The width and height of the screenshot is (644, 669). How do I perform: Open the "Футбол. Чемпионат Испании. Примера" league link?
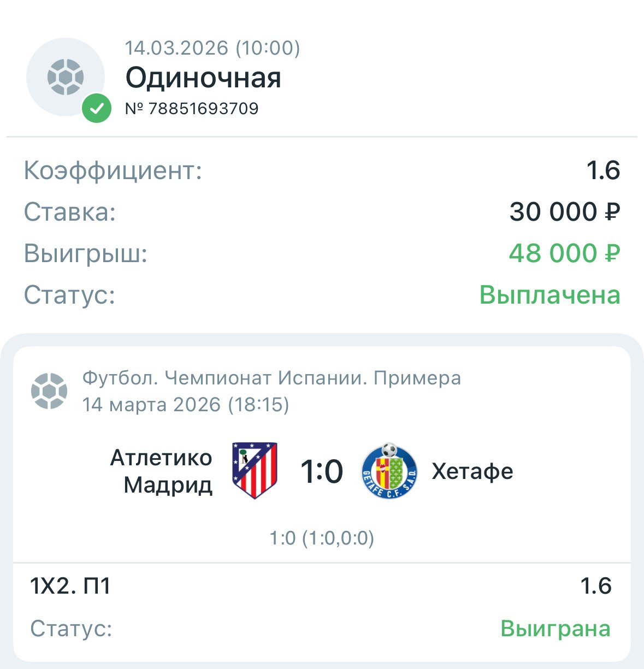[271, 378]
